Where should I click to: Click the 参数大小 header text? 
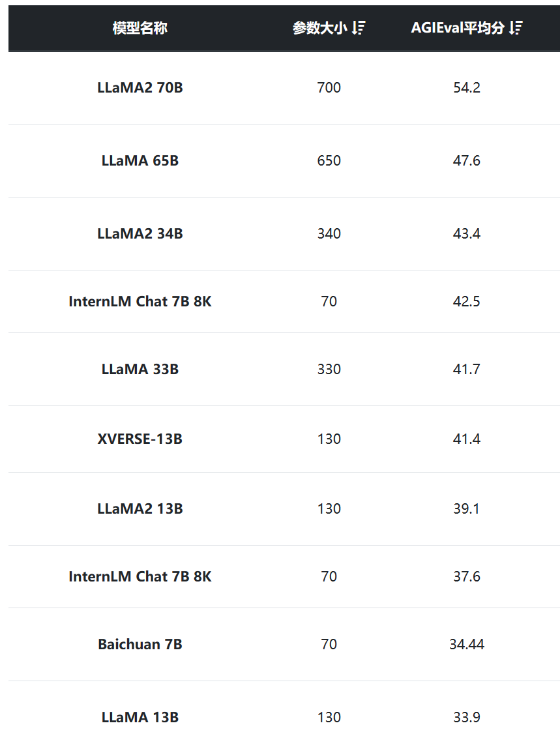(x=319, y=28)
